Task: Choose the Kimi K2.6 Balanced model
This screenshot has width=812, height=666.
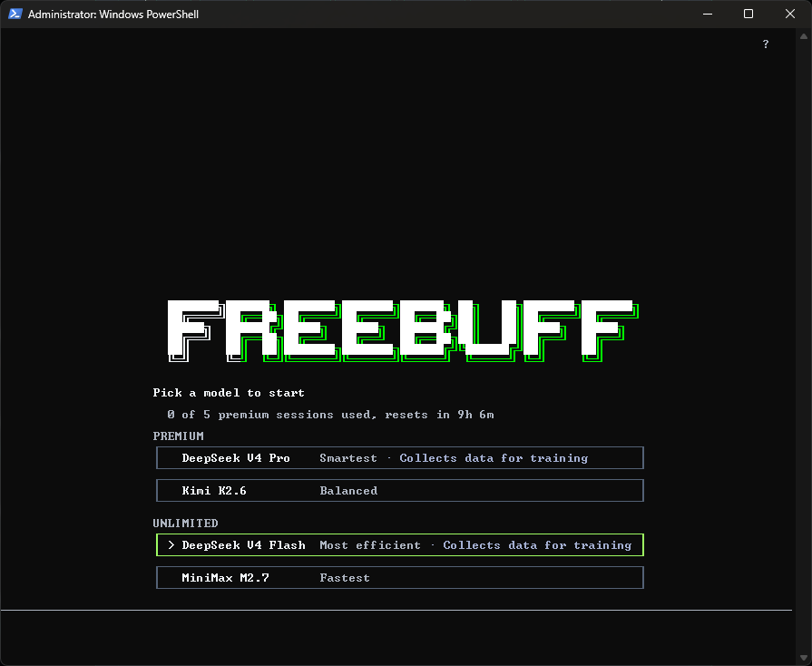Action: [x=400, y=491]
